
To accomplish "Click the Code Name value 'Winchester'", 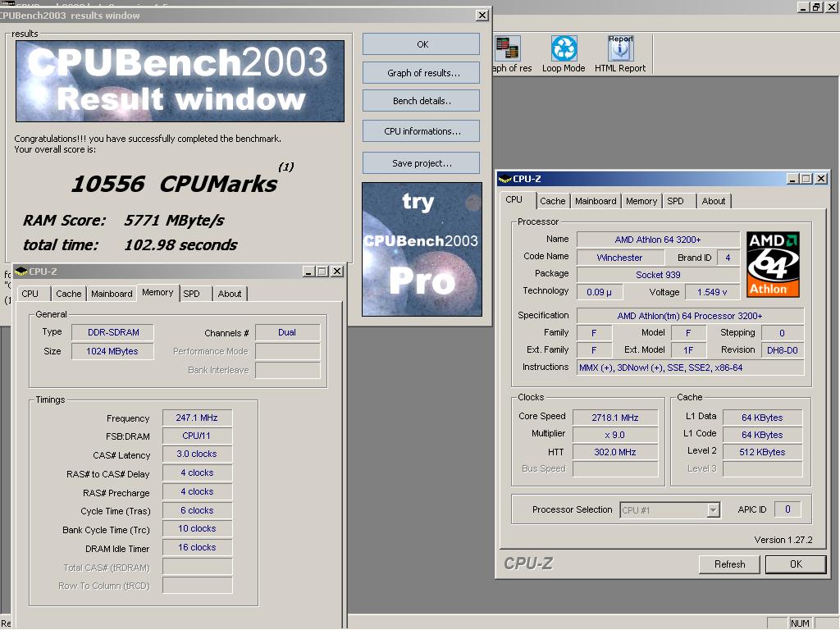I will [x=620, y=258].
